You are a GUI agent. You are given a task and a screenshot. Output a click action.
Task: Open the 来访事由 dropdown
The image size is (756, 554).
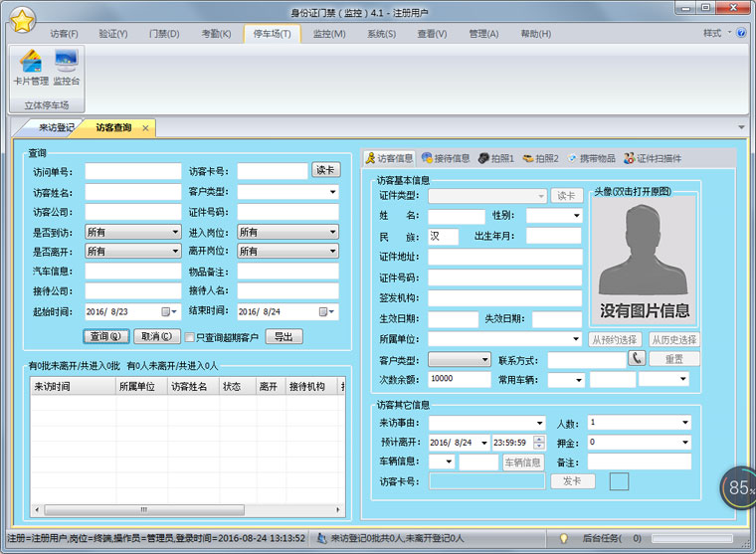tap(539, 423)
